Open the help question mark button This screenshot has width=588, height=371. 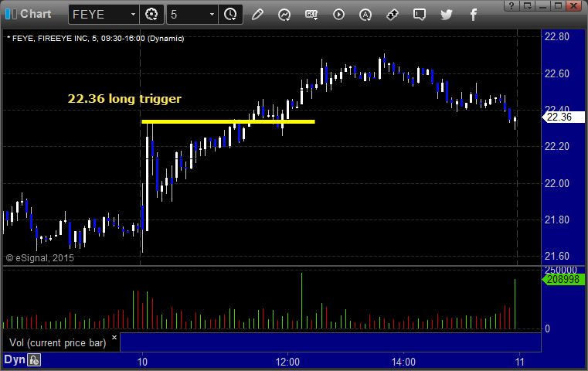coord(512,5)
